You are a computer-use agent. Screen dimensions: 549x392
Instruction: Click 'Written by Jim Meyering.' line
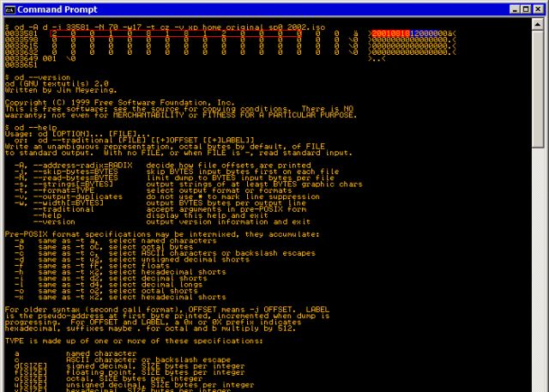point(61,90)
